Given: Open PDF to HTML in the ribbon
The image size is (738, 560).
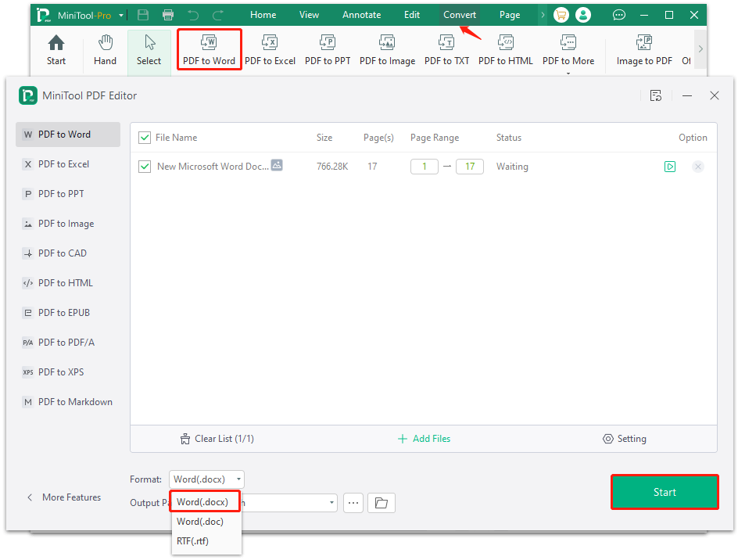Looking at the screenshot, I should 506,50.
